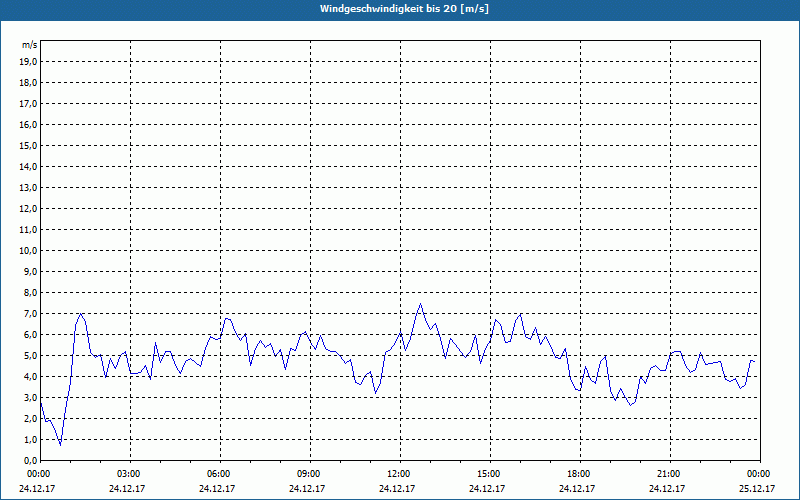Select the "3,0" y-axis label
The image size is (800, 500).
[31, 397]
